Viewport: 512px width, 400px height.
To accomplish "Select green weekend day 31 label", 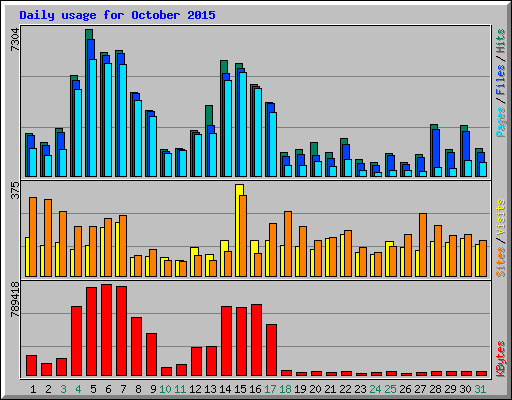I will 480,389.
